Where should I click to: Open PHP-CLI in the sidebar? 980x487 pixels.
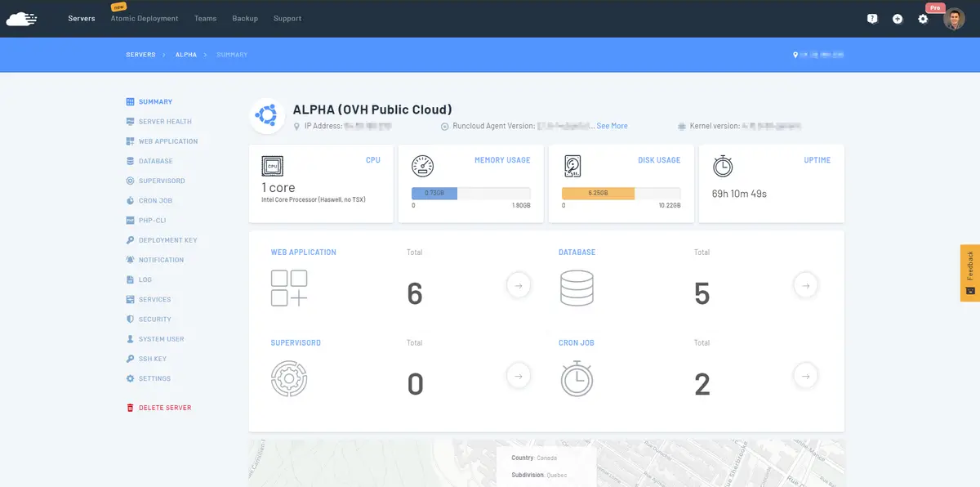click(x=145, y=221)
